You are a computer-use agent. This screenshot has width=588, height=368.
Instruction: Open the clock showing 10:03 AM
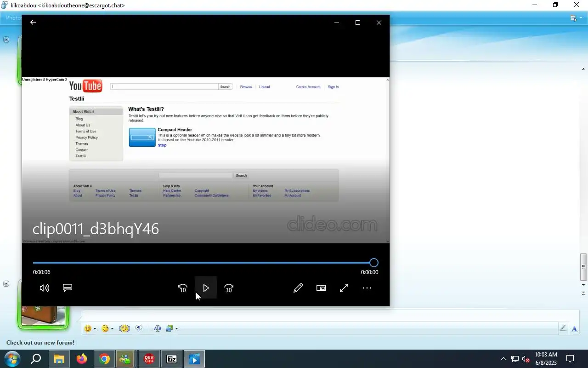[x=546, y=359]
